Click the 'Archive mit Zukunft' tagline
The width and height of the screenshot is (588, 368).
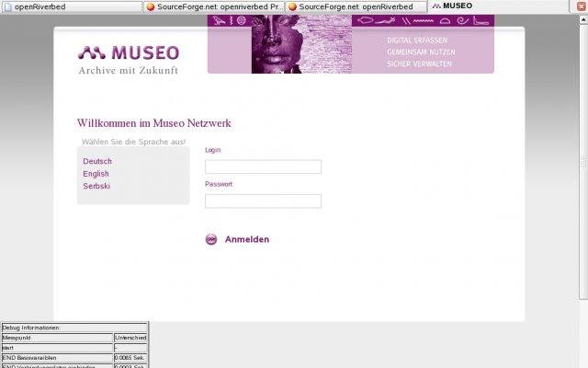[129, 70]
